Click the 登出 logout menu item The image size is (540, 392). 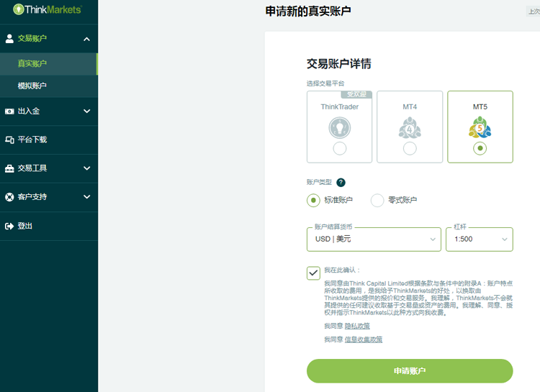(48, 226)
